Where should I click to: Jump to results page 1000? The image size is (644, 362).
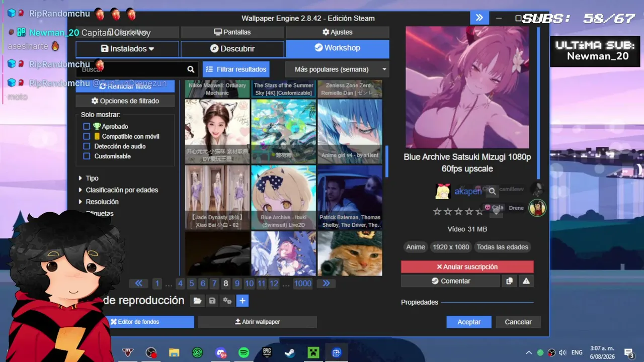click(303, 284)
